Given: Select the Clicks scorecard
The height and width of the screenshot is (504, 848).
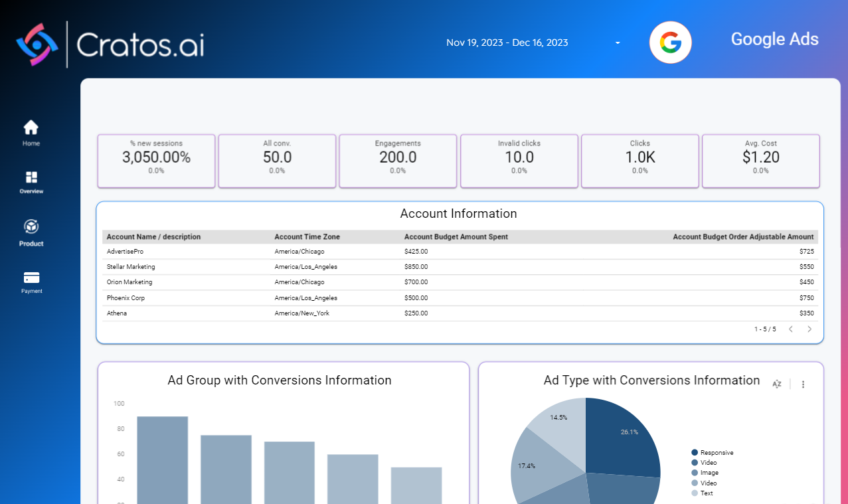Looking at the screenshot, I should (x=640, y=161).
